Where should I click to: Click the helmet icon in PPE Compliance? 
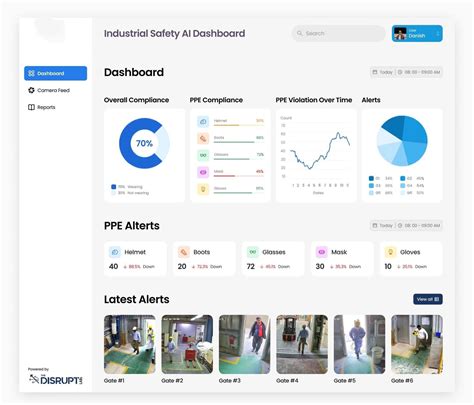[x=203, y=122]
